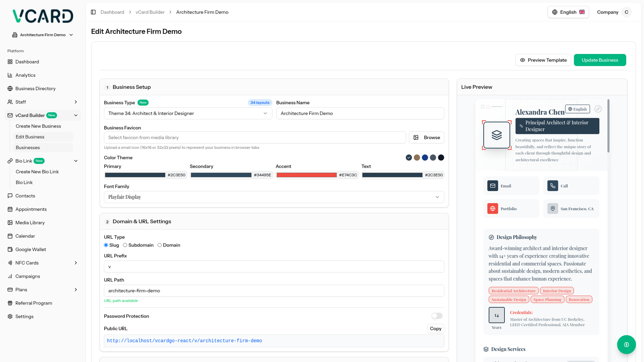Open the Font Family dropdown
644x362 pixels.
coord(274,197)
